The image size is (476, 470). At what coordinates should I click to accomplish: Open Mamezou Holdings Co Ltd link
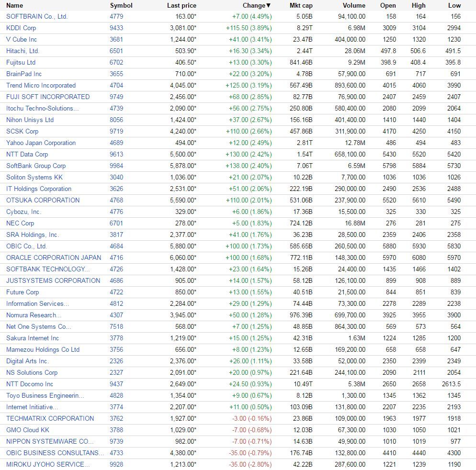43,350
